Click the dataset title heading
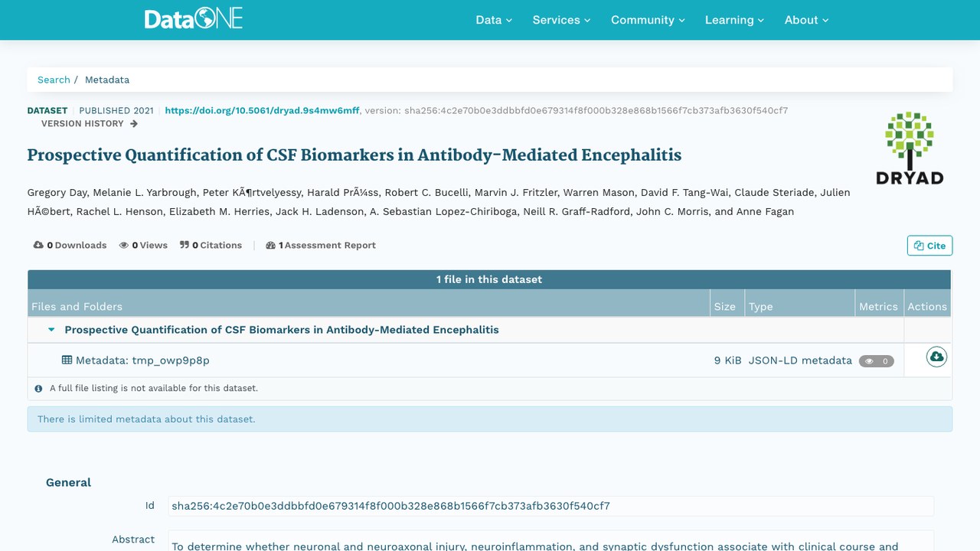The image size is (980, 551). click(354, 155)
